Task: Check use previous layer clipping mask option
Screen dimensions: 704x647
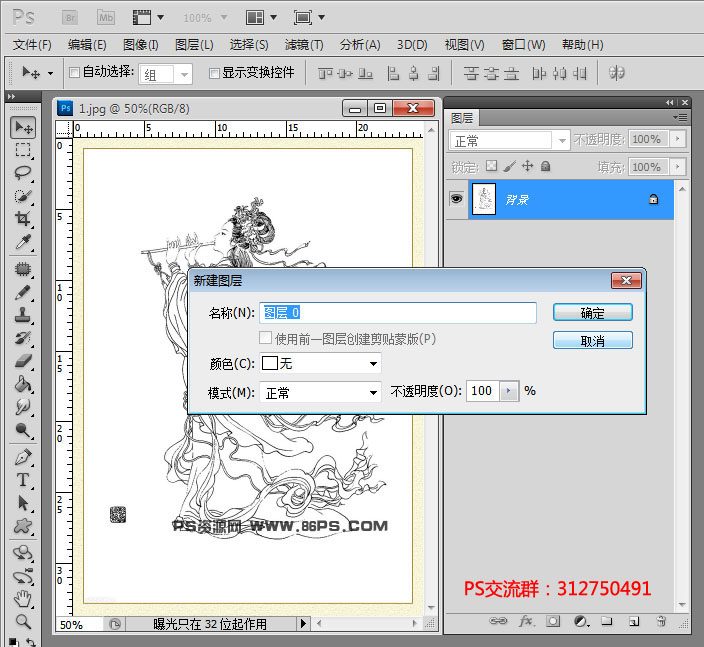Action: 265,338
